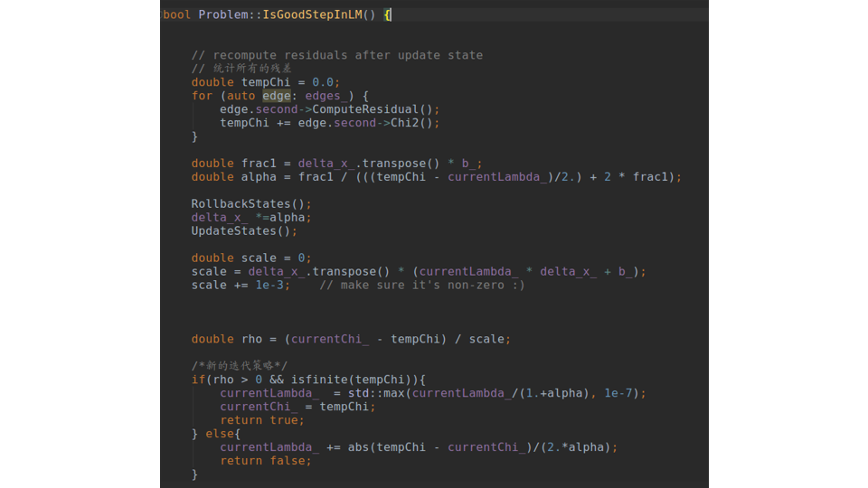Click the '*=alpha' assignment

click(280, 218)
